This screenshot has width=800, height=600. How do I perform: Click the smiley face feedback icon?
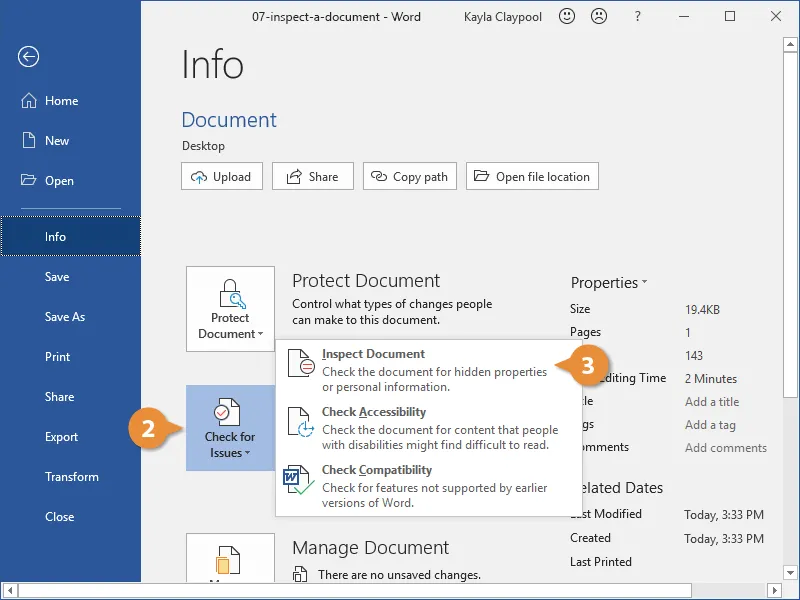[567, 17]
